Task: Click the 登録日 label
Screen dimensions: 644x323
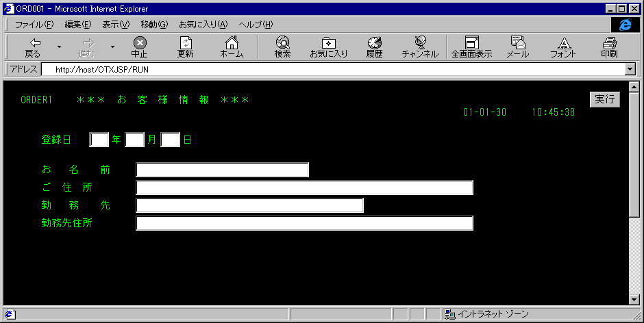Action: [x=56, y=140]
